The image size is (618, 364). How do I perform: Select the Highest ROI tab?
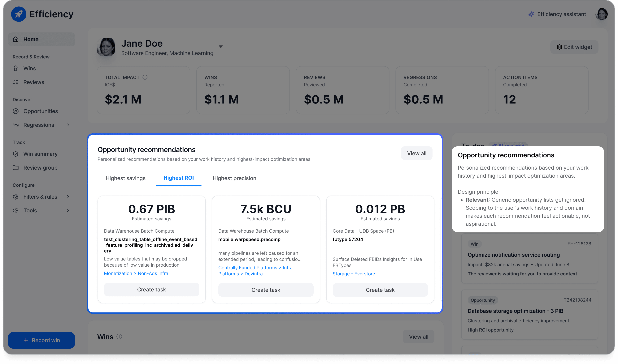click(x=179, y=178)
